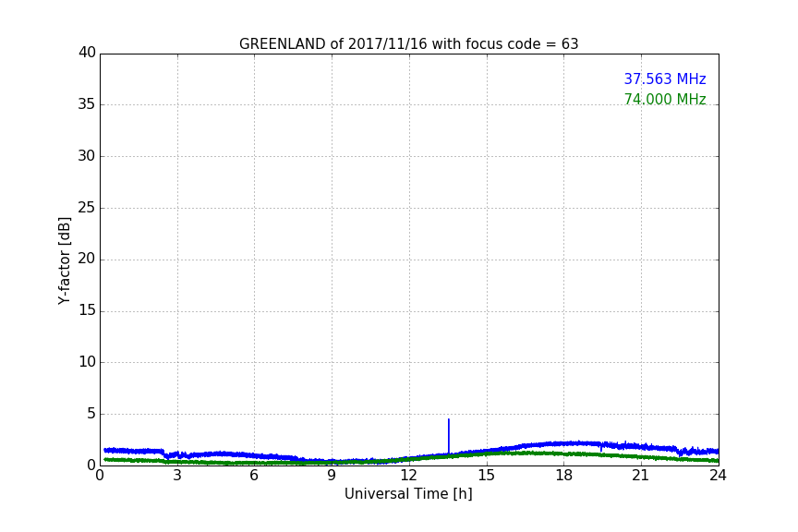This screenshot has height=532, width=798.
Task: Click the plot title 'GREENLAND of 2017/11/16 with focus code = 63'
Action: click(x=408, y=44)
